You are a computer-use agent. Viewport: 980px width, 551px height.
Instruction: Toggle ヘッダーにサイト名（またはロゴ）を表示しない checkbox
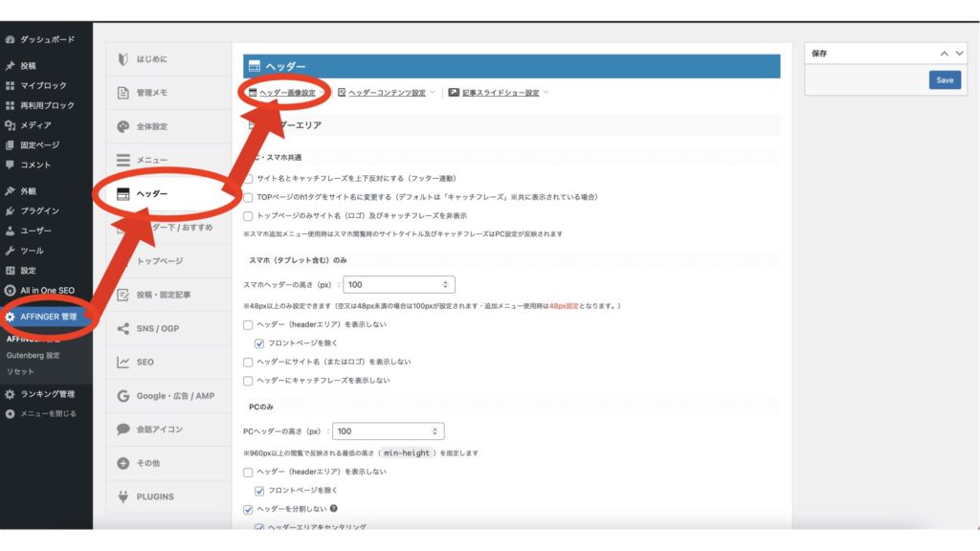click(248, 363)
